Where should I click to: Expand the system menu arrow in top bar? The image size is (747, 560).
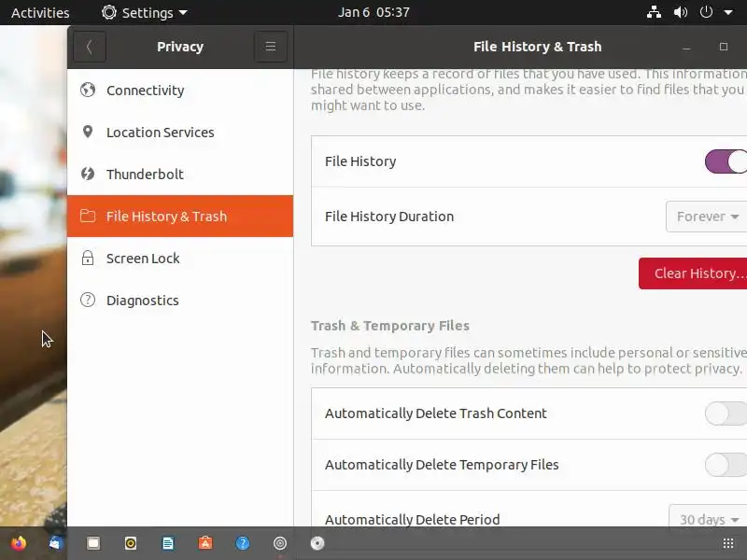[x=728, y=13]
